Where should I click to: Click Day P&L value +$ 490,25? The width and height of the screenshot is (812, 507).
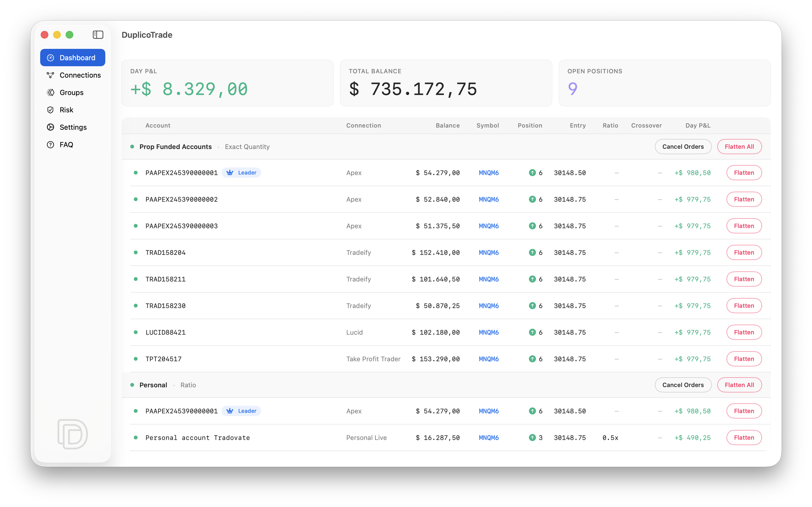click(x=692, y=438)
